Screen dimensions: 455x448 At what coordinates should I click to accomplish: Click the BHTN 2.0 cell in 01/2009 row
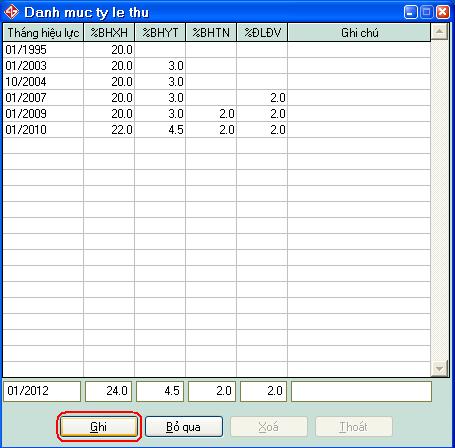(211, 114)
